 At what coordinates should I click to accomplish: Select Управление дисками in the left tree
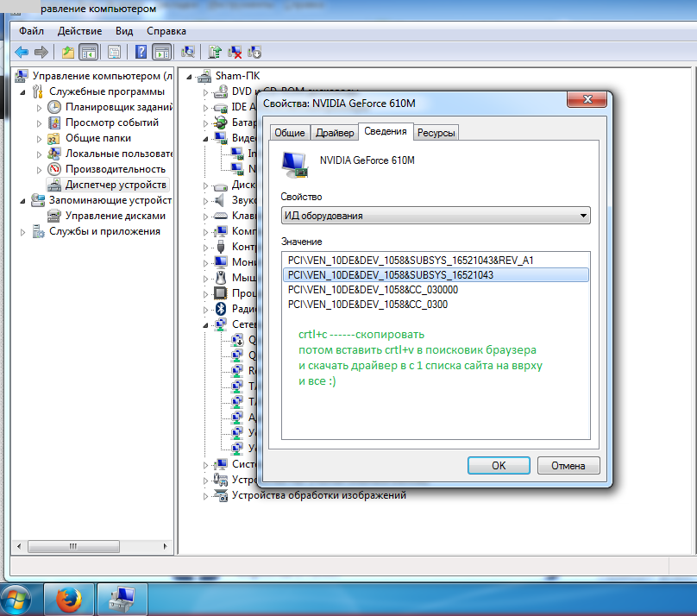[115, 216]
